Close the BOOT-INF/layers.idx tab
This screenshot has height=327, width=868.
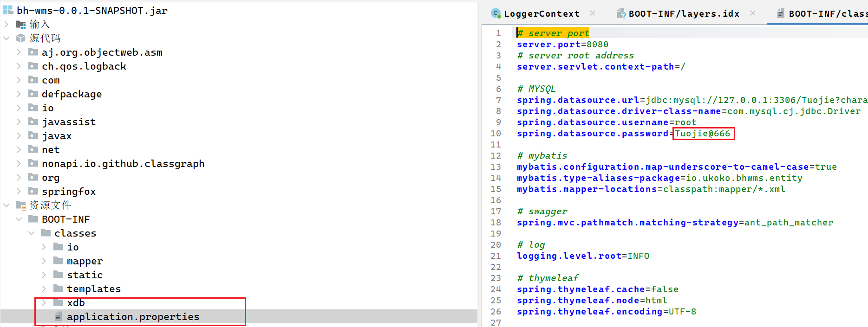pos(752,13)
